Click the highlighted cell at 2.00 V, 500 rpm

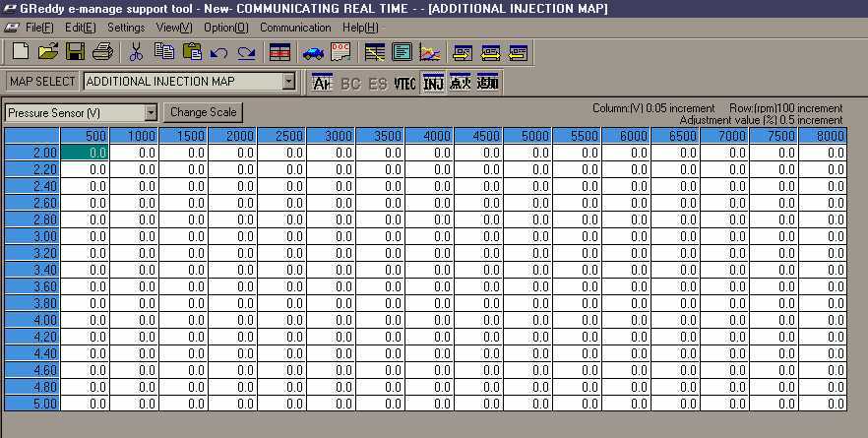(85, 153)
